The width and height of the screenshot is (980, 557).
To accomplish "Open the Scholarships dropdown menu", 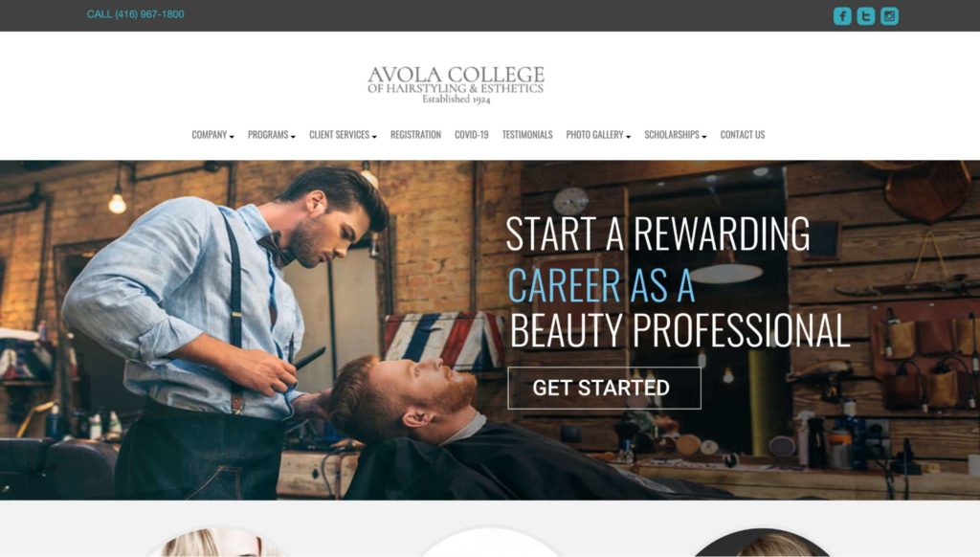I will tap(675, 134).
